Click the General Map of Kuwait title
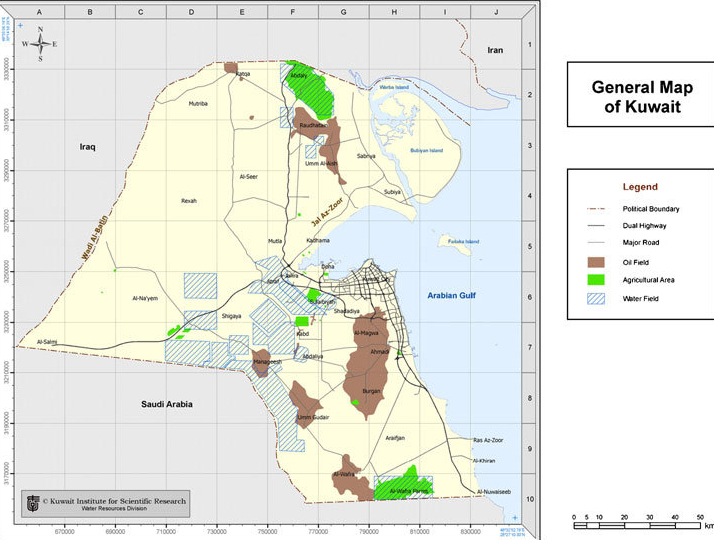 pyautogui.click(x=641, y=96)
